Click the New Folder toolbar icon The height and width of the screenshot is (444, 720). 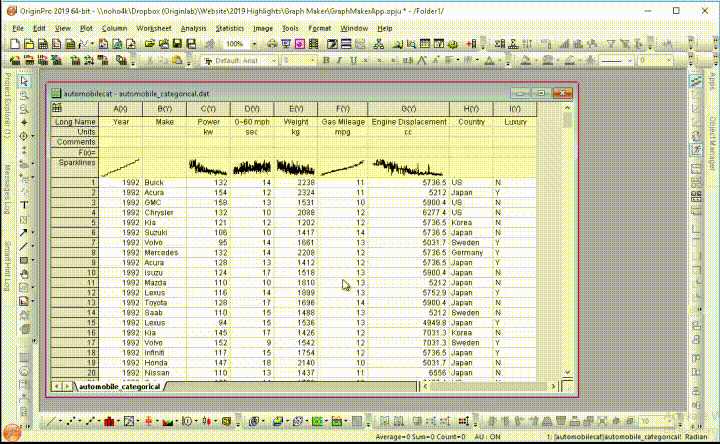tap(28, 44)
